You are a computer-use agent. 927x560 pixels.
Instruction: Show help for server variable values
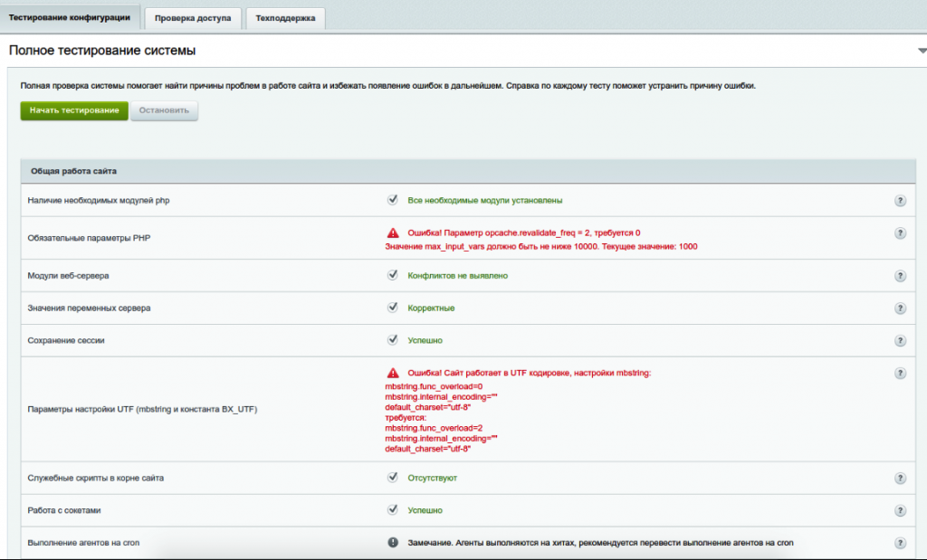[x=900, y=308]
